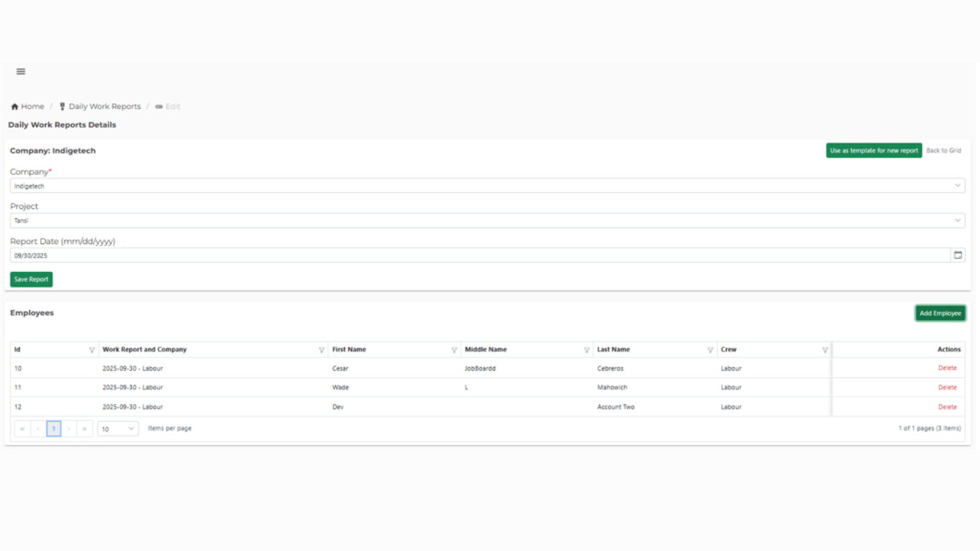980x551 pixels.
Task: Open filter for the Id column
Action: (x=92, y=350)
